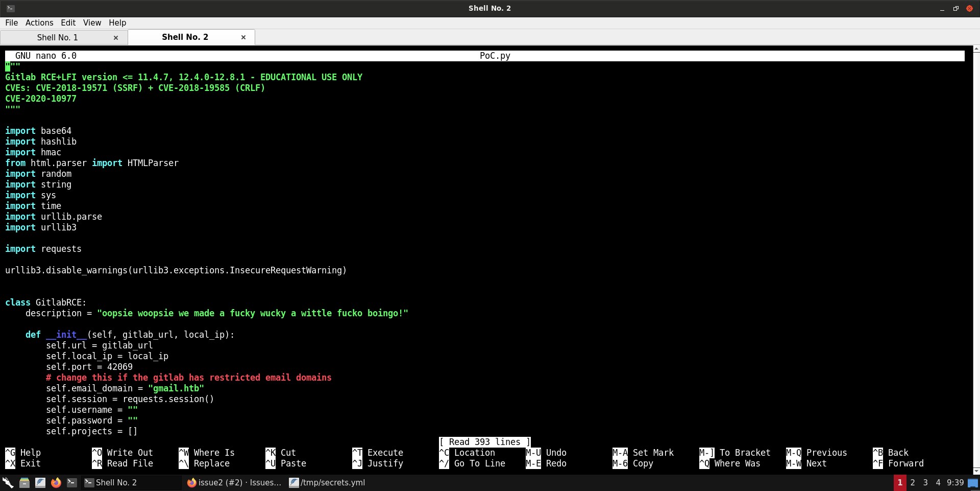Open the Edit menu

tap(68, 22)
